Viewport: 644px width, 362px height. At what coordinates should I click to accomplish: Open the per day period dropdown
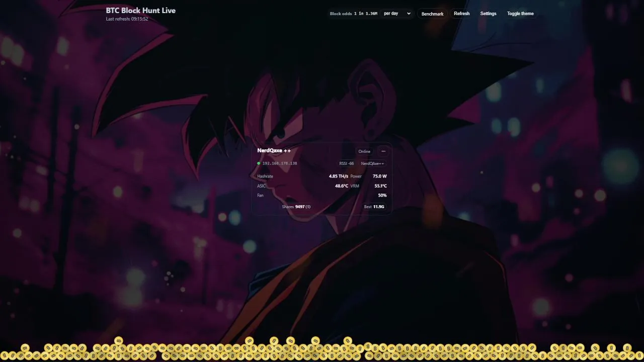tap(397, 14)
